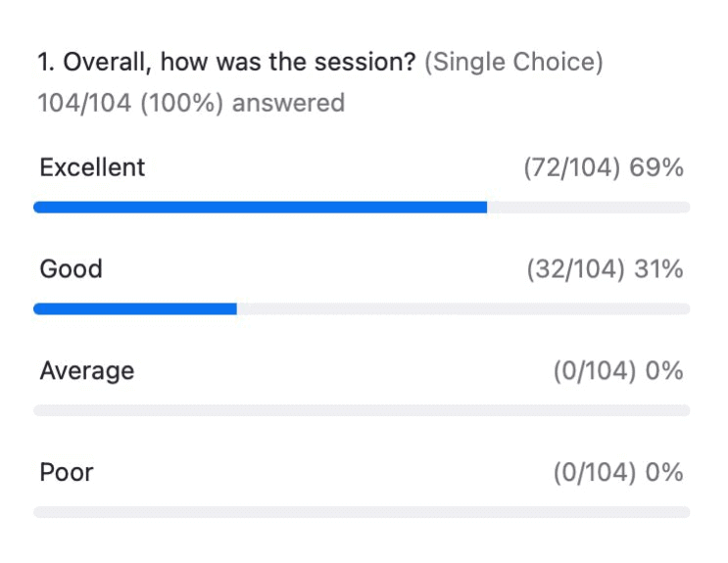728x563 pixels.
Task: Click the "104/104 (100%) answered" summary text
Action: click(x=191, y=102)
